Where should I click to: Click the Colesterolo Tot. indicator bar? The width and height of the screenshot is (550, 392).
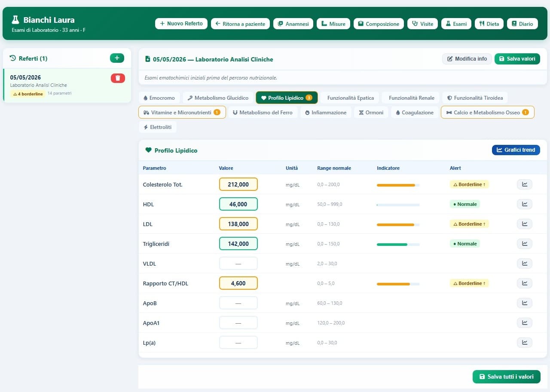tap(398, 185)
